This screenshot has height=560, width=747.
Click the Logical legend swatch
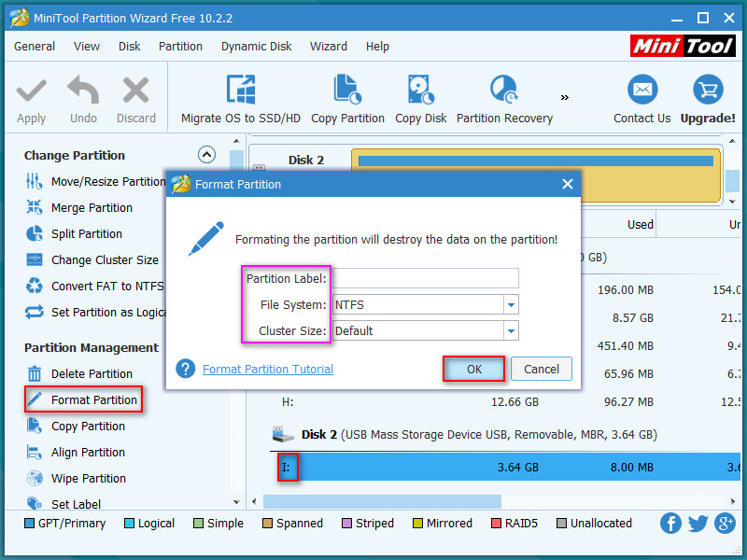pos(129,524)
